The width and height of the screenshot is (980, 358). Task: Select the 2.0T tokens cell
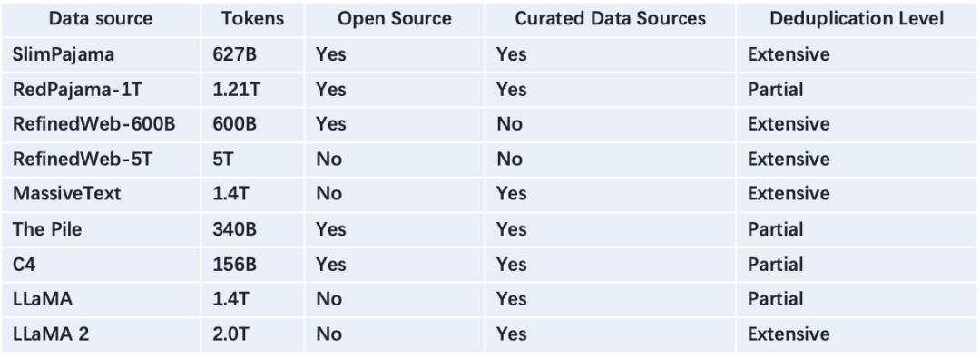click(231, 334)
